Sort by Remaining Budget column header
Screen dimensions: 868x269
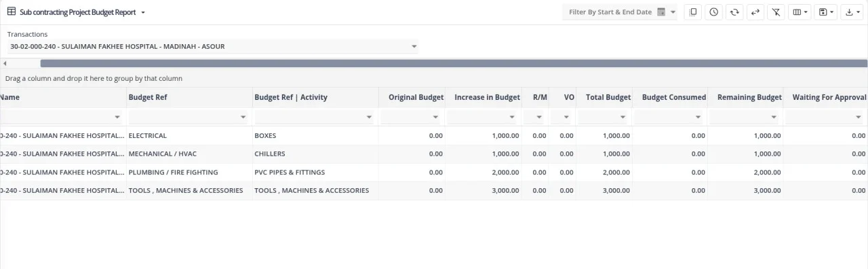click(749, 97)
